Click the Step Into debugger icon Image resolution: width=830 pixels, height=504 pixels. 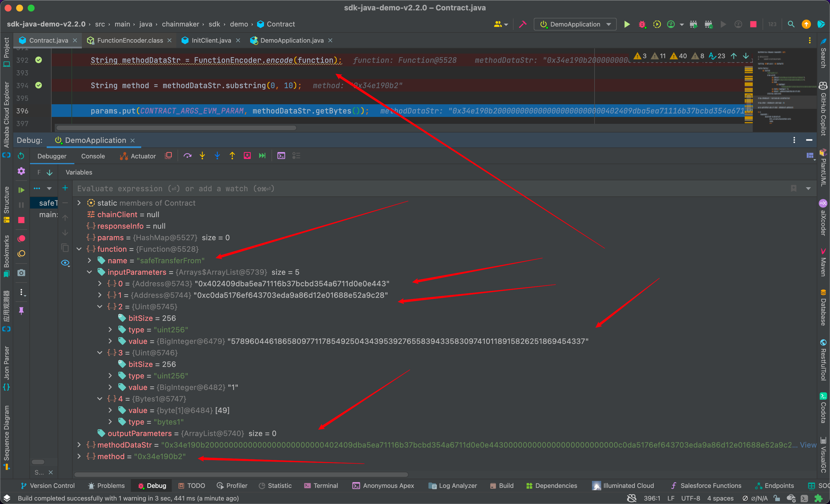pyautogui.click(x=202, y=156)
